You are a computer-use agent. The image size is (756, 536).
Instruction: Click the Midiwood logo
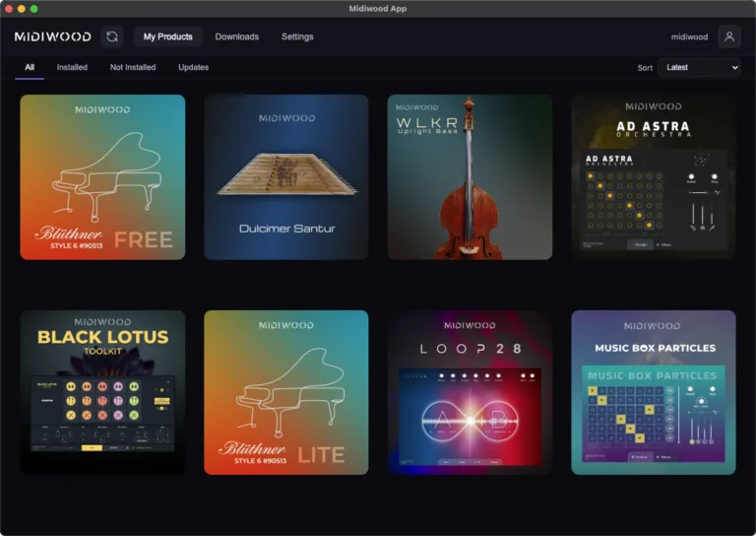[52, 36]
